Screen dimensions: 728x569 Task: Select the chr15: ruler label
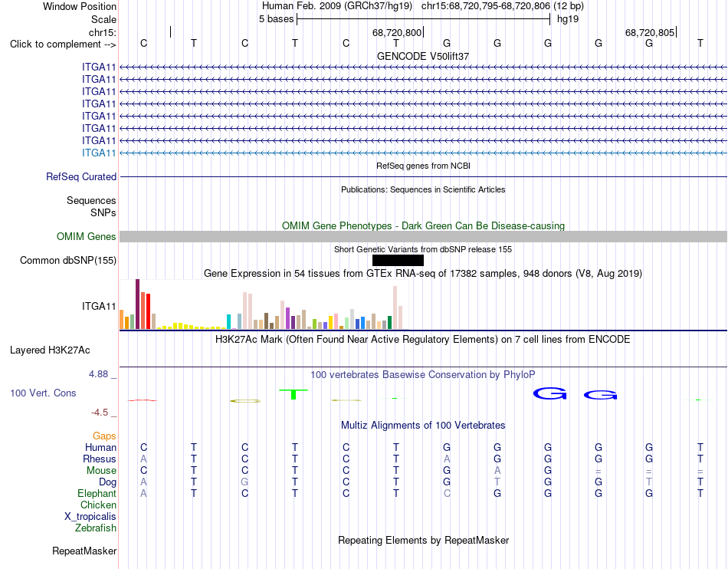103,32
